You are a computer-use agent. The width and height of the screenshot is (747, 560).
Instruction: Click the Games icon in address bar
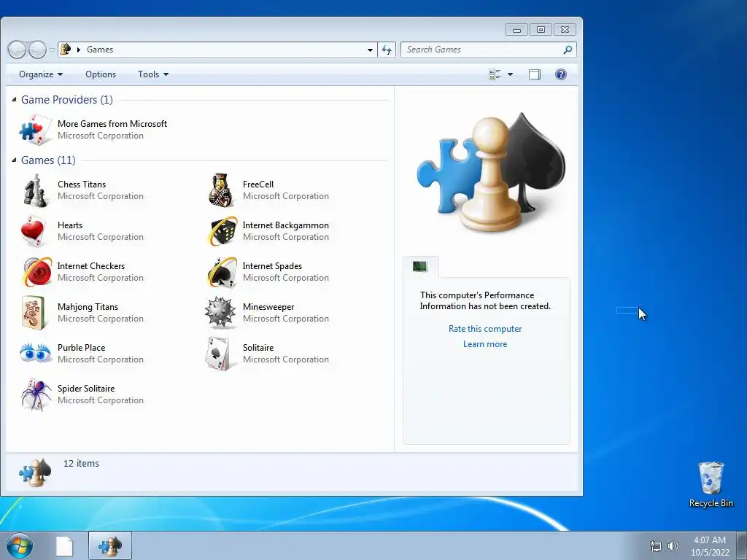coord(66,49)
